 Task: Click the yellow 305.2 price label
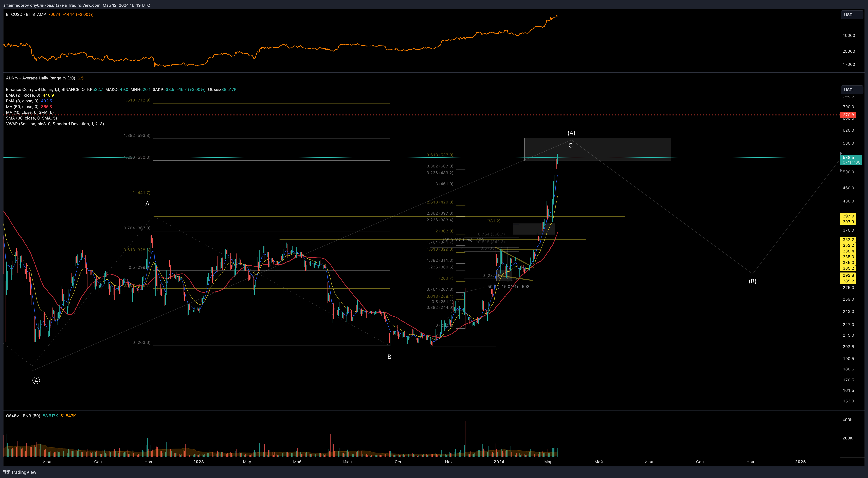pos(848,268)
